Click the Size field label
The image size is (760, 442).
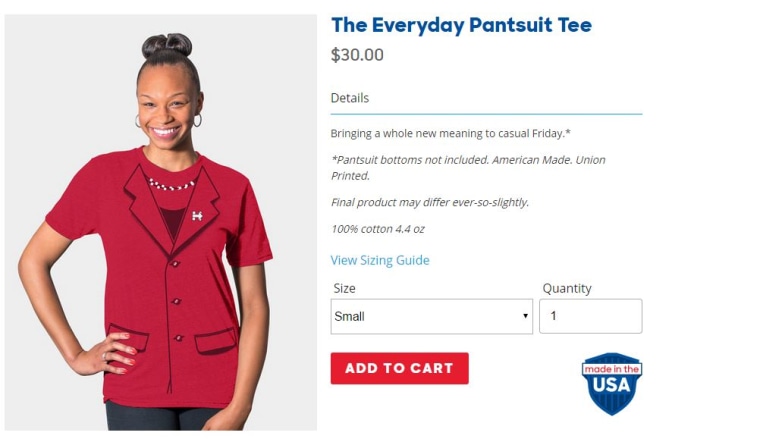click(x=344, y=288)
